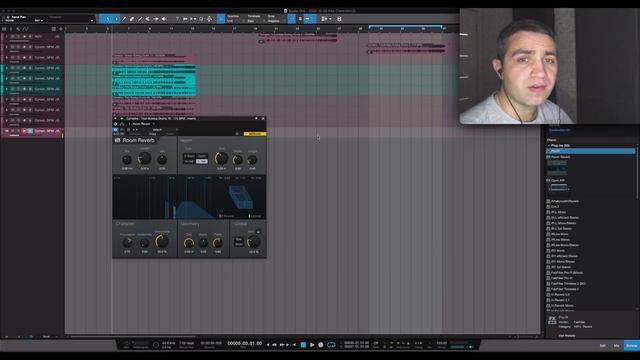Click the Fast Forward button in transport
The height and width of the screenshot is (360, 640).
coord(282,345)
